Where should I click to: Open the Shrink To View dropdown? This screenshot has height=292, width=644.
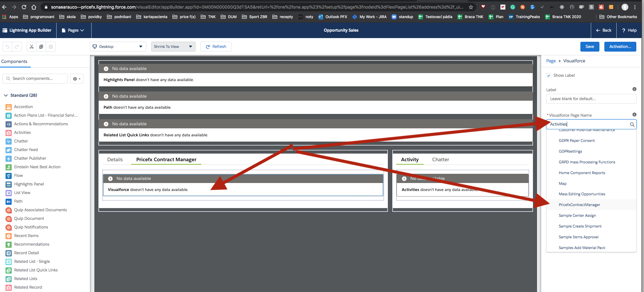click(173, 47)
